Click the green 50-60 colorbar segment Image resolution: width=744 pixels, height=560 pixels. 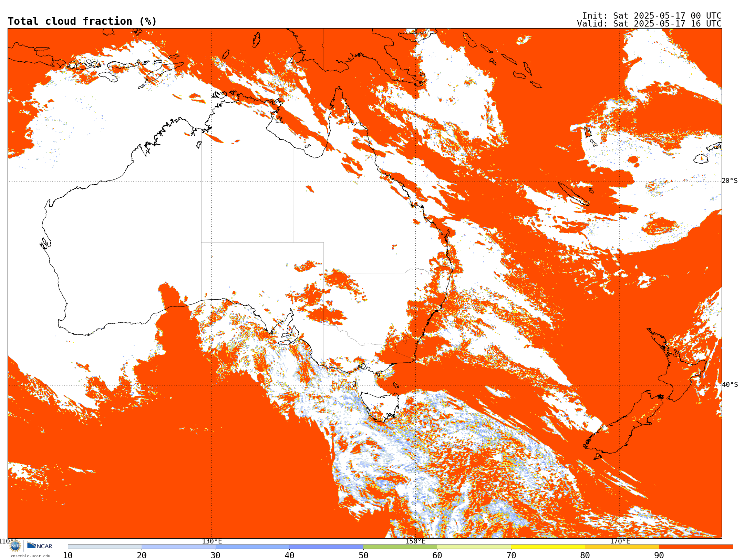point(400,547)
